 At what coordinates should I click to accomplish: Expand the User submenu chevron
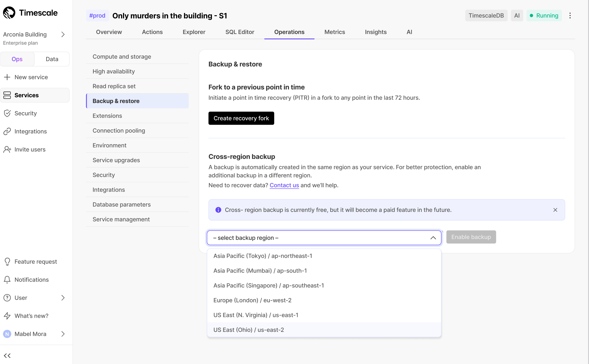pos(63,298)
